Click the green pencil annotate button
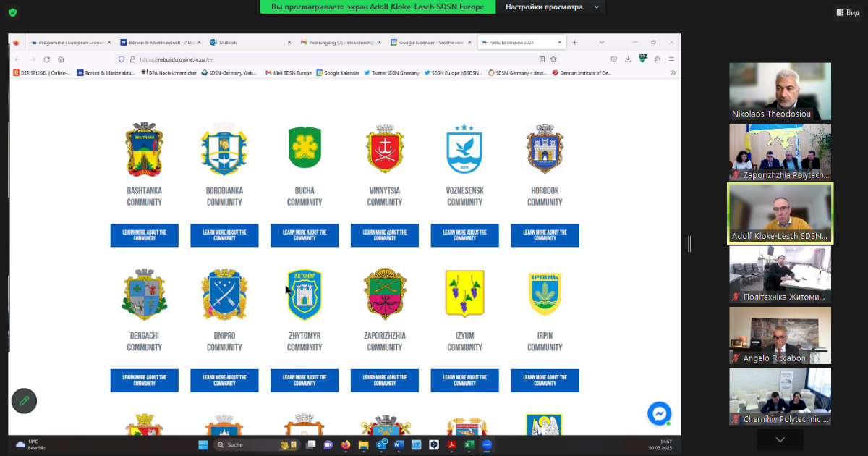 pos(24,400)
